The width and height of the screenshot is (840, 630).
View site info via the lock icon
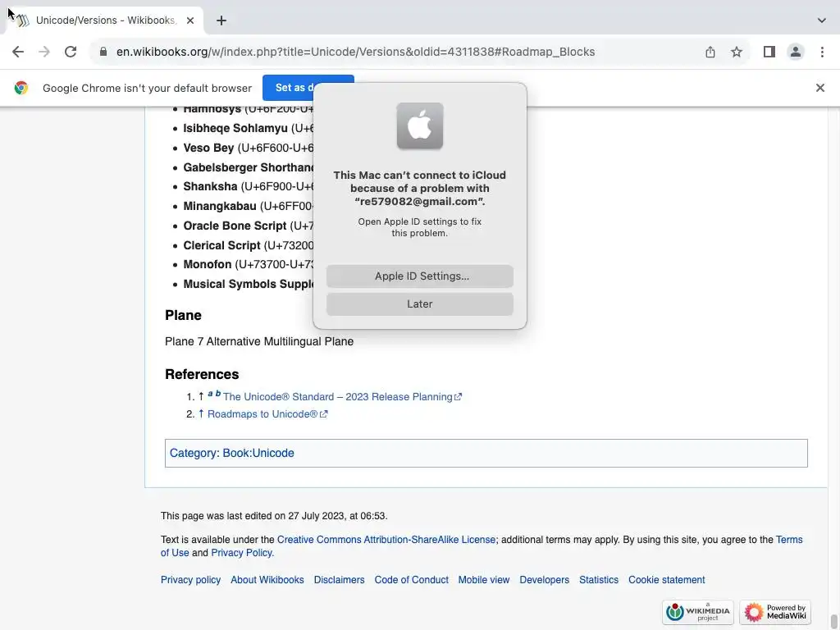(103, 52)
